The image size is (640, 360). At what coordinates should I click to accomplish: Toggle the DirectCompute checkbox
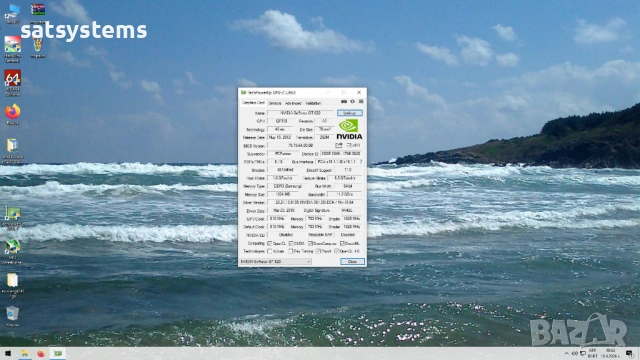[310, 243]
